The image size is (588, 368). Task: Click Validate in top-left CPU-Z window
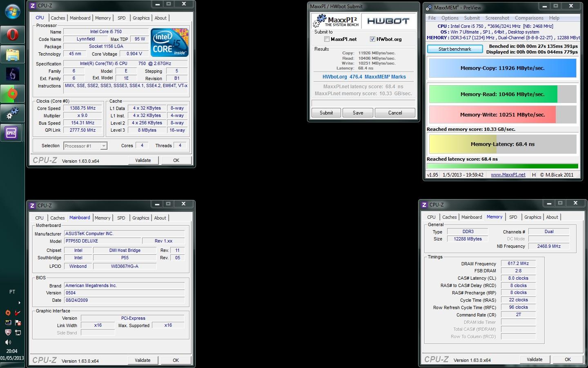pos(143,160)
